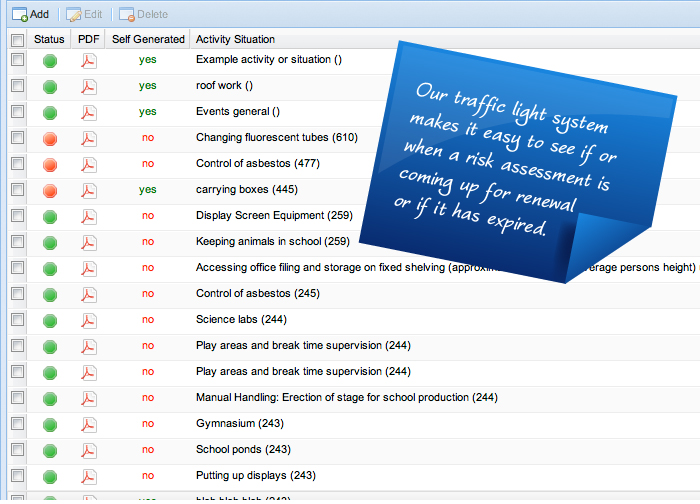The height and width of the screenshot is (504, 700).
Task: Select 'carrying boxes (445)' text
Action: [247, 189]
